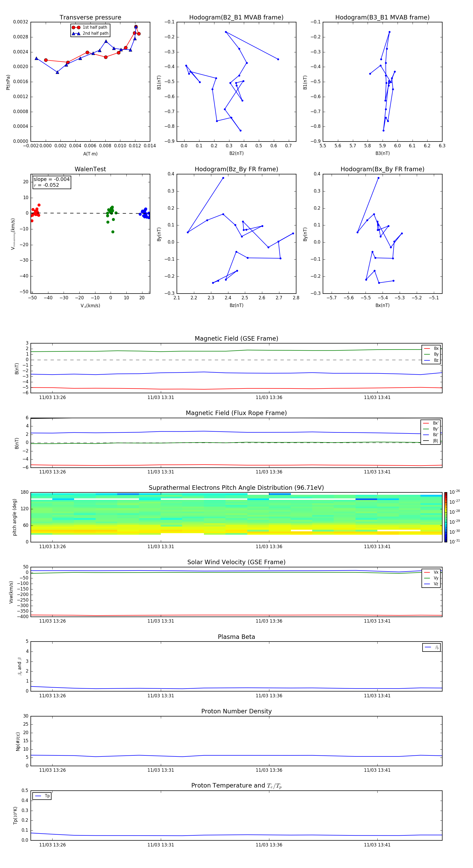473x868 pixels.
Task: Click the 'B2(nT)' x-axis label
Action: click(x=236, y=153)
